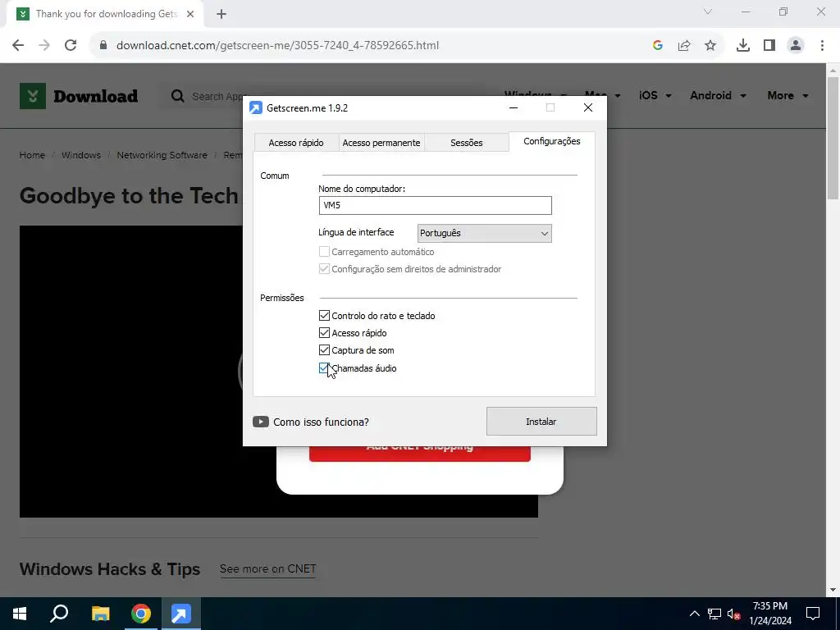
Task: Open the Windows Start menu
Action: pyautogui.click(x=20, y=614)
